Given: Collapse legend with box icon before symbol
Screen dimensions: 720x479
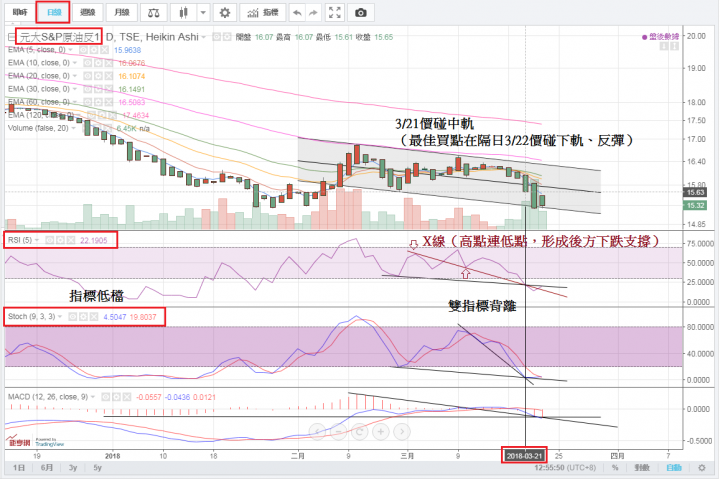Looking at the screenshot, I should click(x=11, y=37).
